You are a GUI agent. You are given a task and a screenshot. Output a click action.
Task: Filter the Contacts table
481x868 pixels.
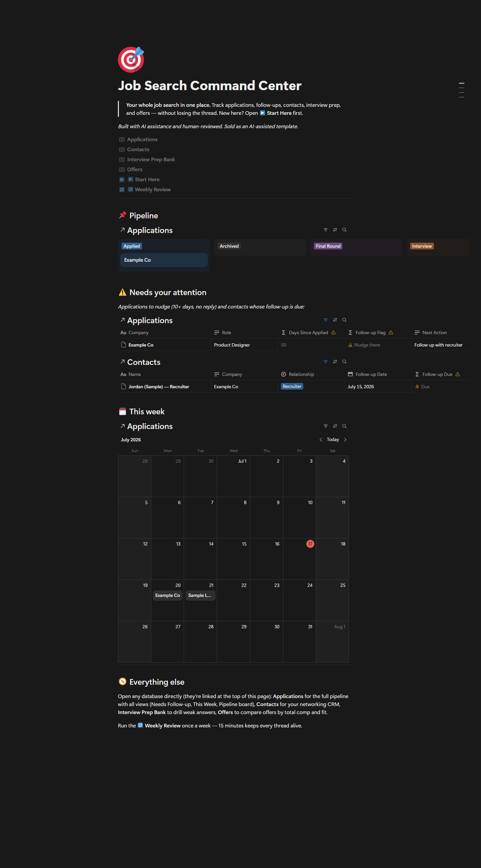325,362
